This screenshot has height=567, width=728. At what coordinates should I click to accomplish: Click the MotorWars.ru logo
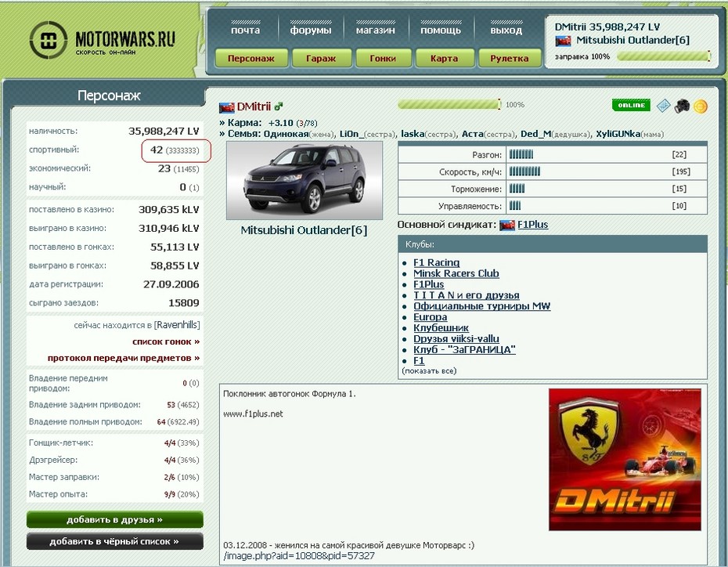point(102,39)
